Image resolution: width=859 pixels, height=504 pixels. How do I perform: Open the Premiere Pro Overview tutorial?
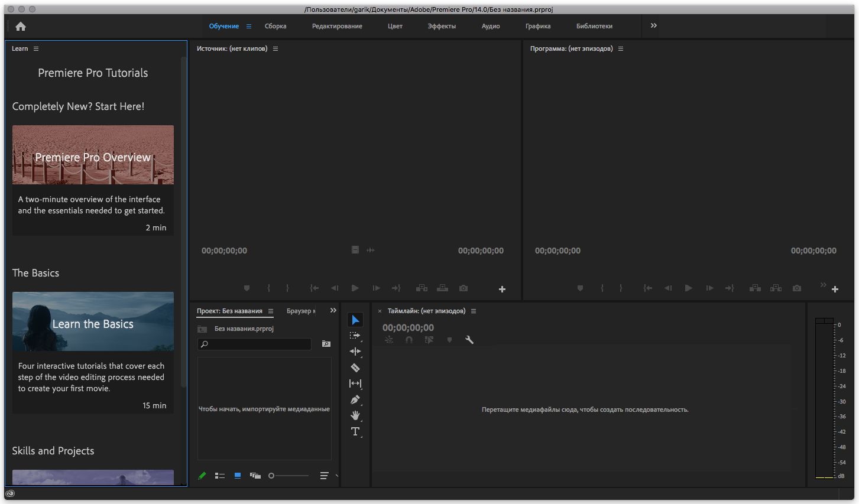click(x=93, y=155)
